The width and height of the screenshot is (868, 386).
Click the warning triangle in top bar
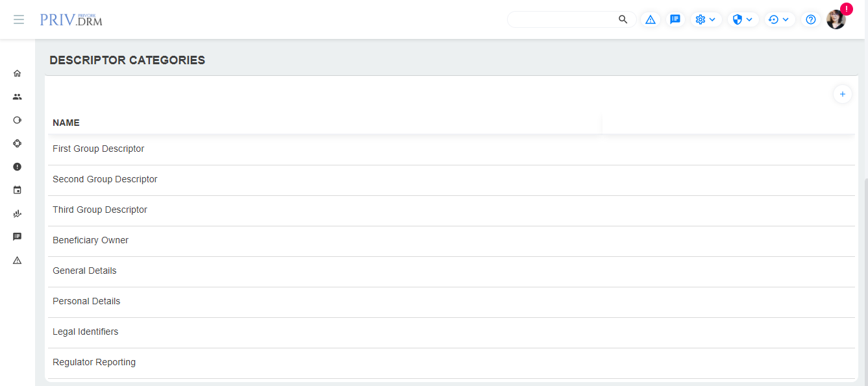point(651,19)
